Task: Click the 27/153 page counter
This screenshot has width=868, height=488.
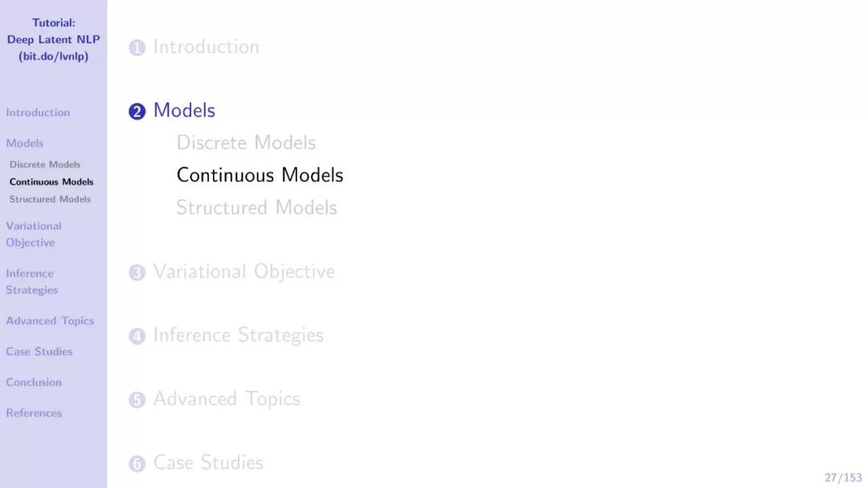Action: (x=842, y=478)
